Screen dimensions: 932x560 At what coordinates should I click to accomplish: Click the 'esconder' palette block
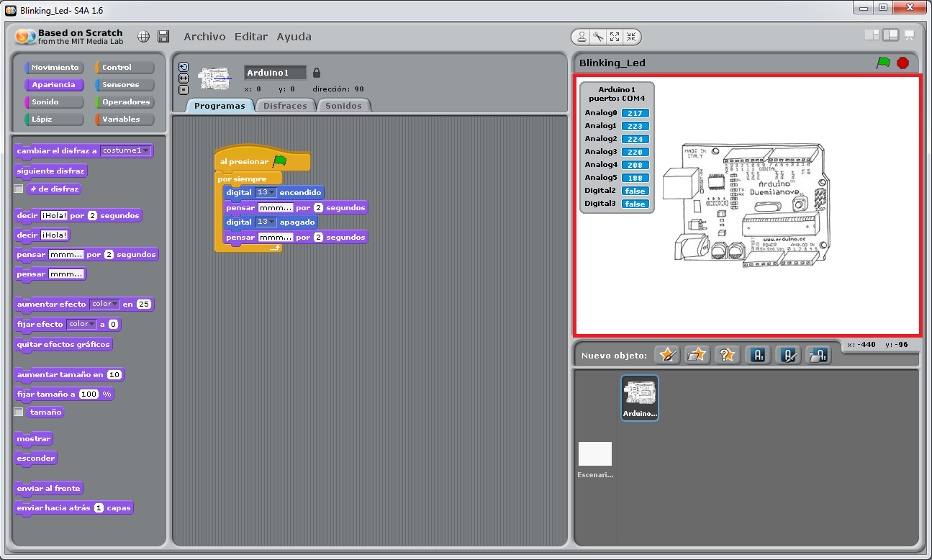click(36, 458)
